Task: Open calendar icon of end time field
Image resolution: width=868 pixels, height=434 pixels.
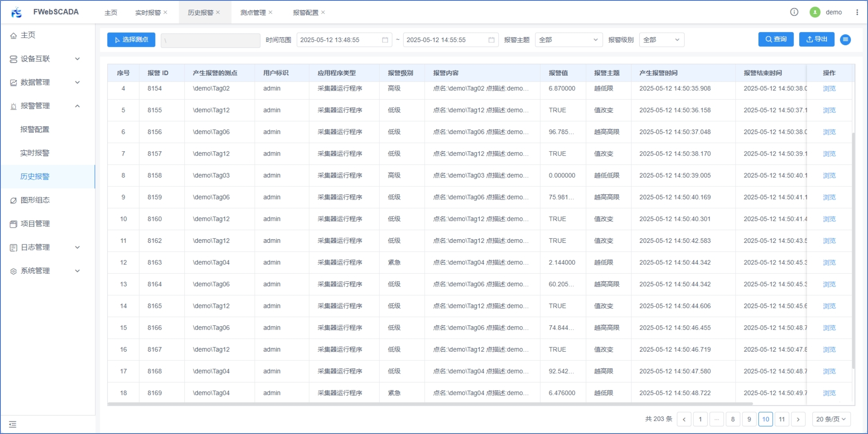Action: click(x=491, y=40)
